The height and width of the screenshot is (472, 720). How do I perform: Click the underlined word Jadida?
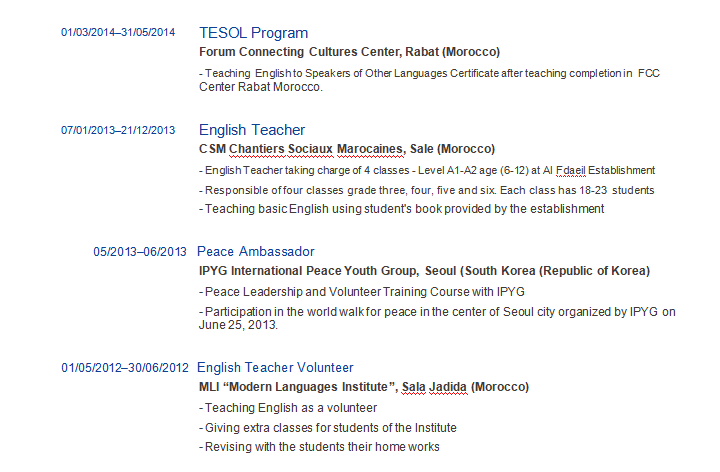pos(448,387)
